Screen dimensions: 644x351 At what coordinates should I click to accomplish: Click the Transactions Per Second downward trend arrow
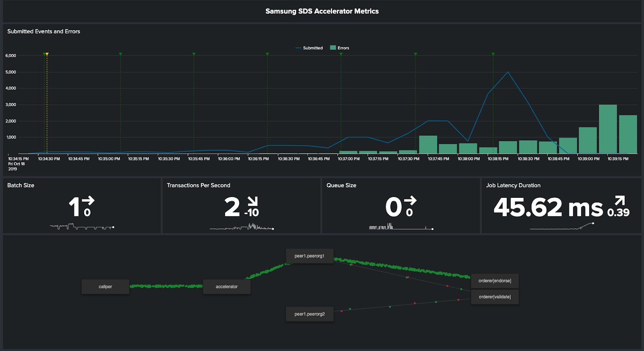252,201
